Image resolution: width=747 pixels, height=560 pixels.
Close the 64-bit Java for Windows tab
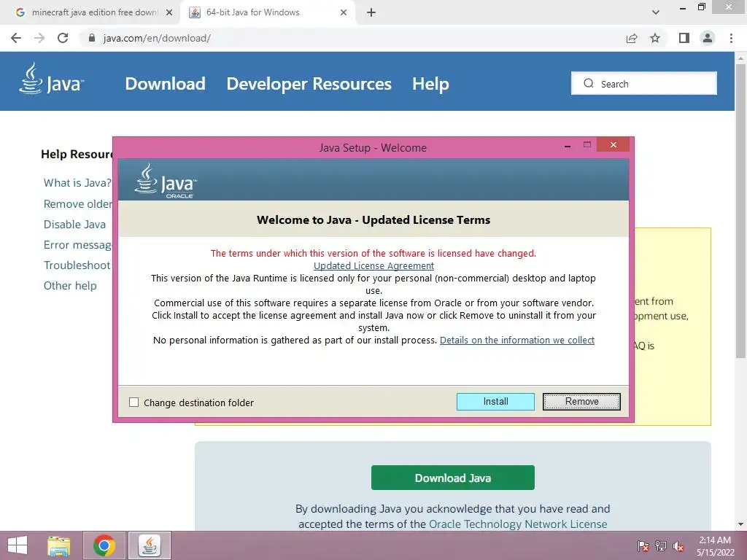[344, 12]
